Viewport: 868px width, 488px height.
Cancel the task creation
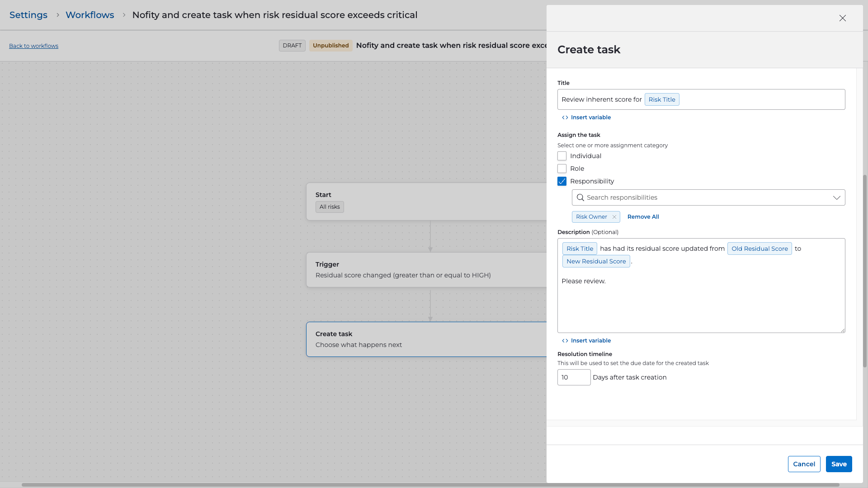pyautogui.click(x=804, y=464)
